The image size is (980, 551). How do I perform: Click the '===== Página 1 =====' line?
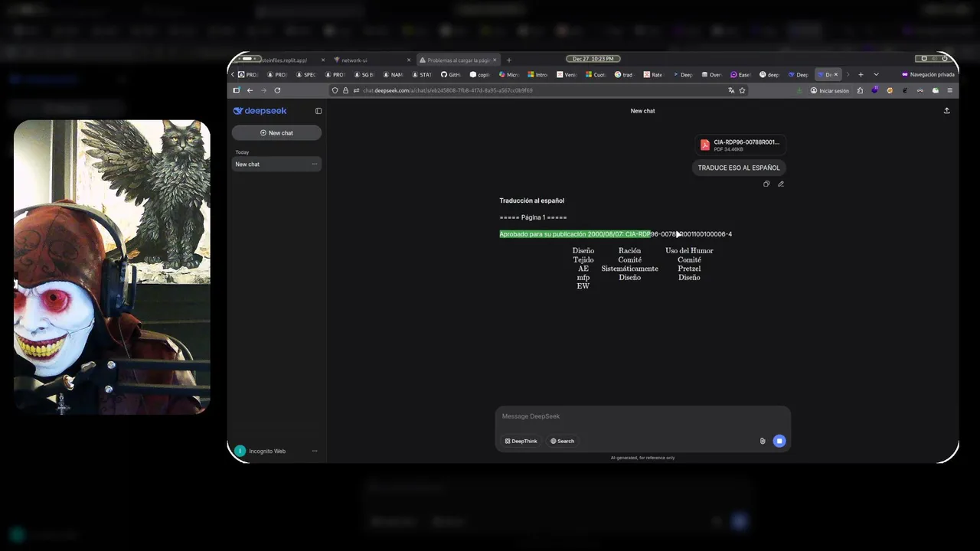coord(533,217)
